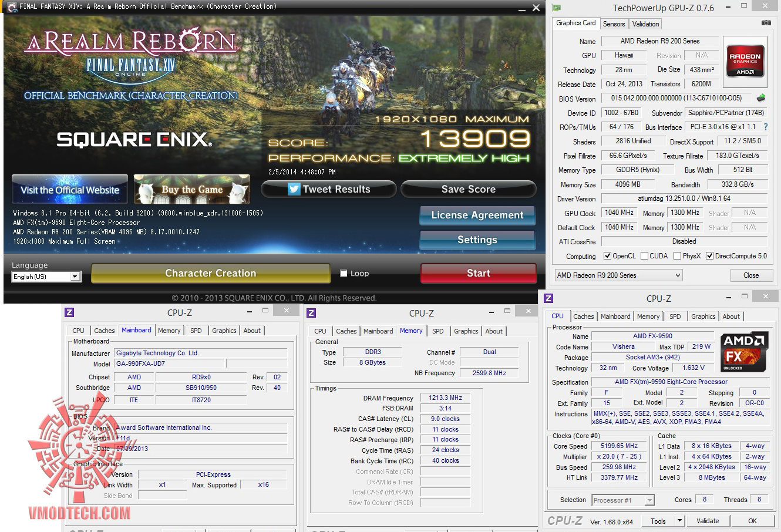The height and width of the screenshot is (532, 781).
Task: Click the Tweet Results button
Action: (x=328, y=189)
